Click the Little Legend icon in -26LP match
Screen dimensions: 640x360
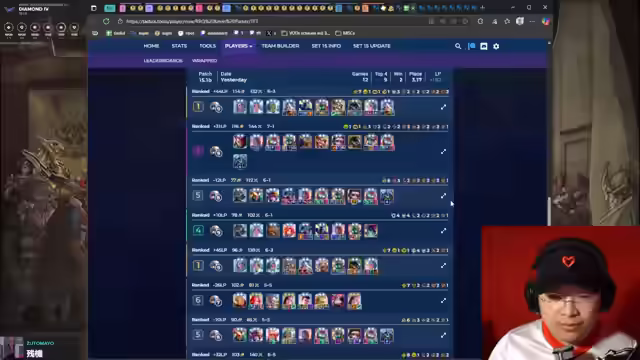[216, 301]
